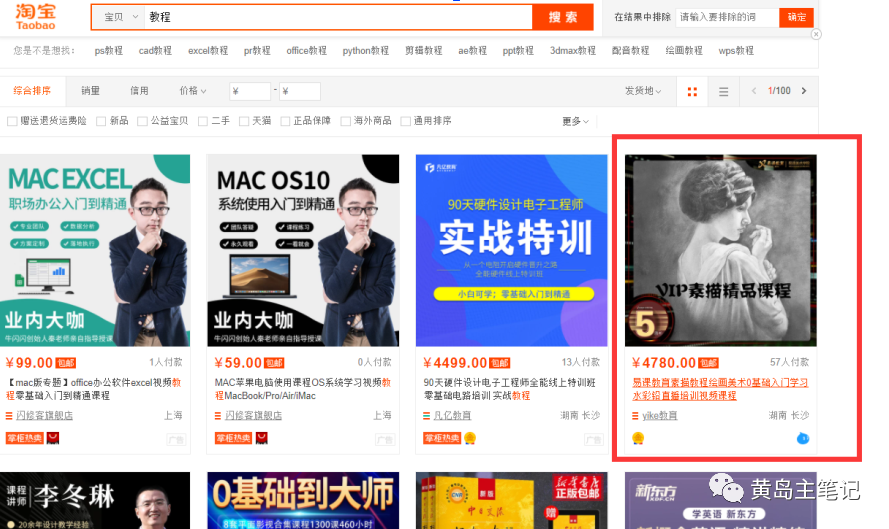Screen dimensions: 889x529
Task: Click the shop icon beside yike教育
Action: (636, 415)
